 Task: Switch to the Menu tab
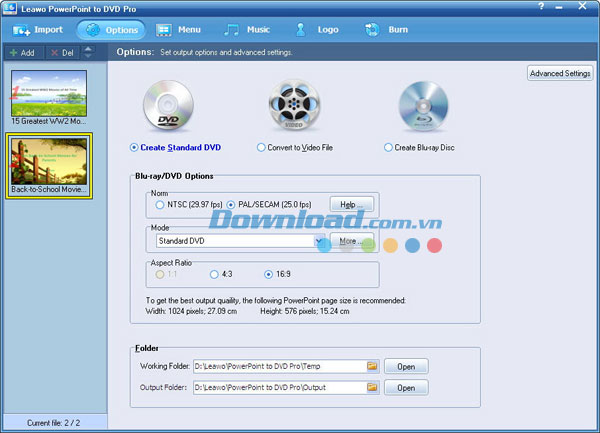pos(179,30)
